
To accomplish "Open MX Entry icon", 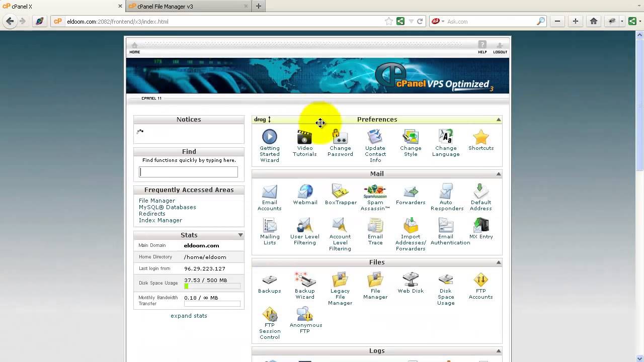I will [481, 225].
